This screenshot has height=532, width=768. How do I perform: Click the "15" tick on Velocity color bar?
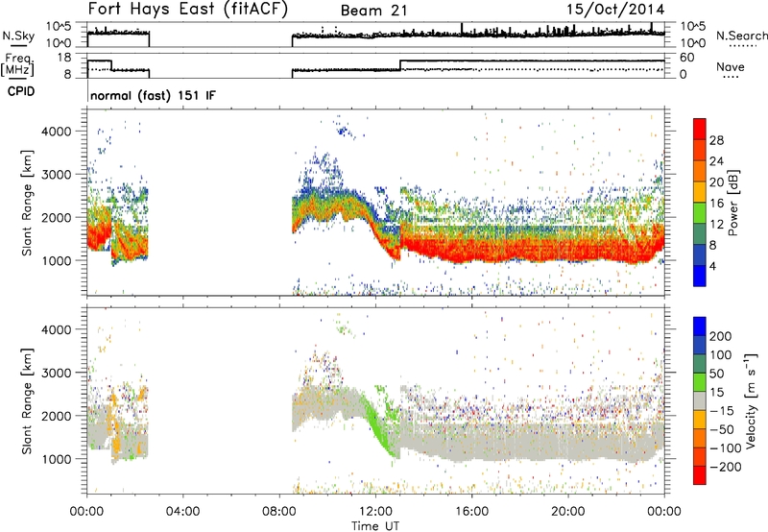point(716,392)
